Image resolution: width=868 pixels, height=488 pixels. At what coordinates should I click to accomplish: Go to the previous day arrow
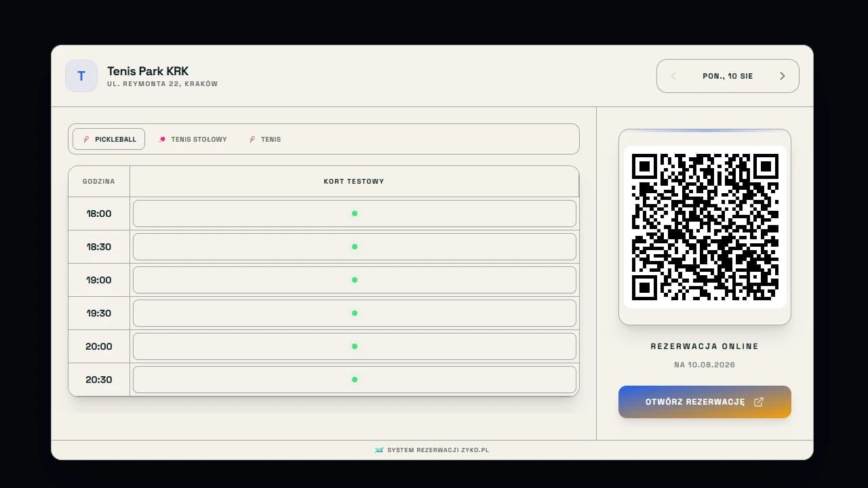coord(673,76)
